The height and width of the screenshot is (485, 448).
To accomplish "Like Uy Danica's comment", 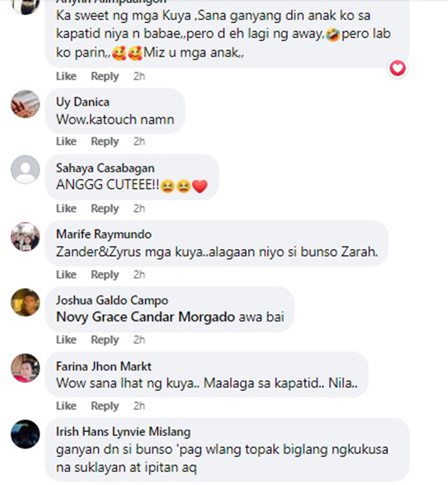I will point(66,142).
